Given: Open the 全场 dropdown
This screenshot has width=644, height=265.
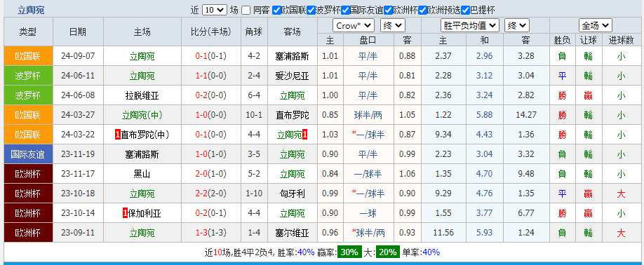Looking at the screenshot, I should pos(596,26).
